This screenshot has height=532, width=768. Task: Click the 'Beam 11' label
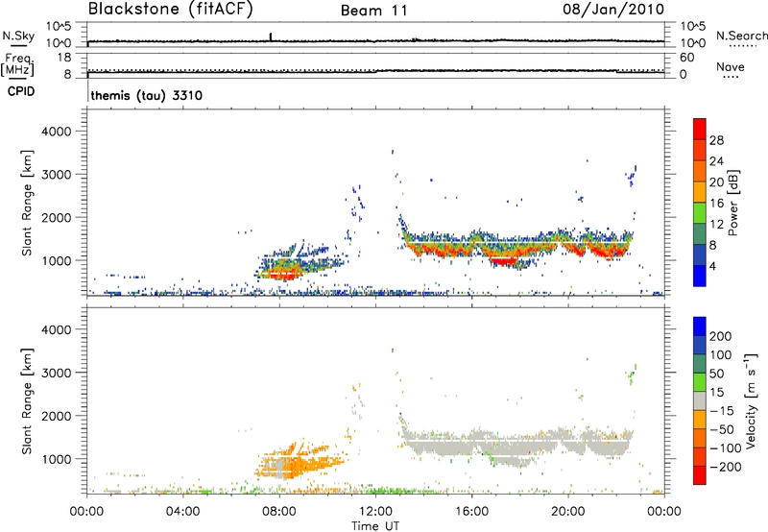pyautogui.click(x=373, y=11)
